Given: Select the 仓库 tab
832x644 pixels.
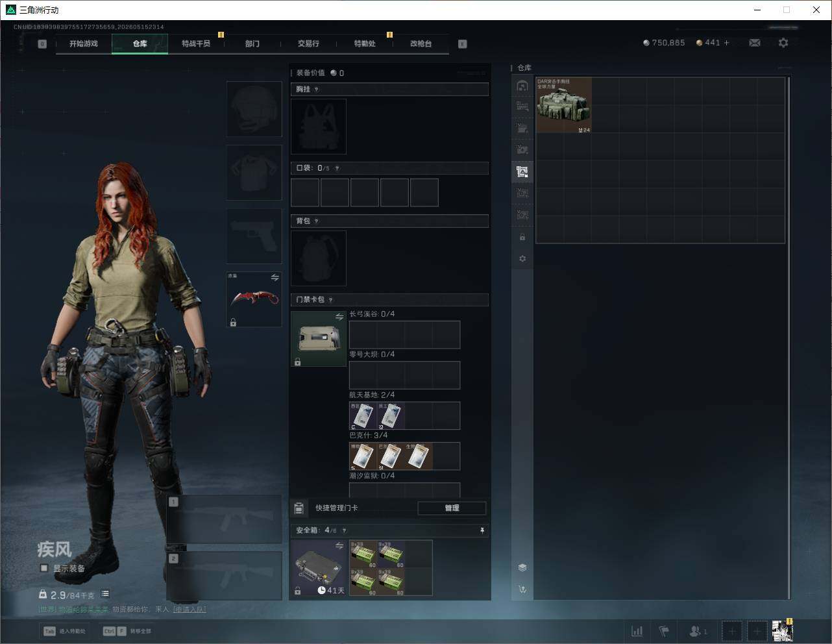Looking at the screenshot, I should [140, 43].
